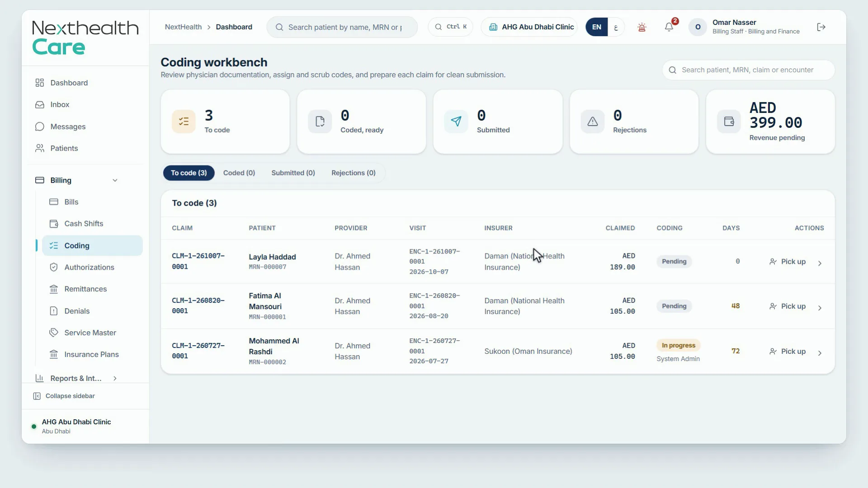Open the emergency alarm siren icon
This screenshot has width=868, height=488.
tap(642, 27)
